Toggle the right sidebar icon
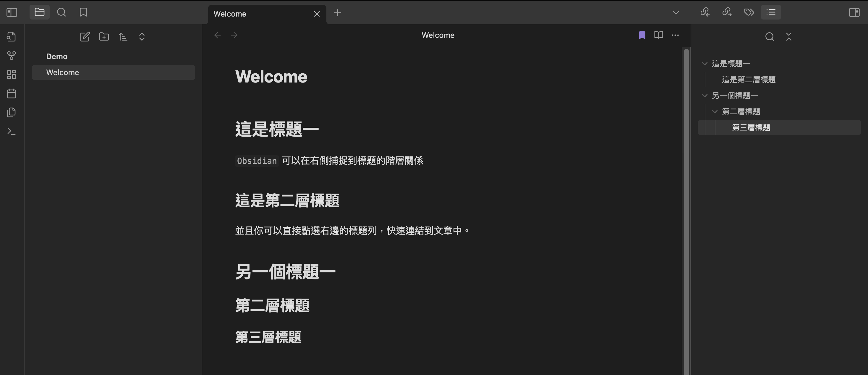The image size is (868, 375). pos(854,12)
